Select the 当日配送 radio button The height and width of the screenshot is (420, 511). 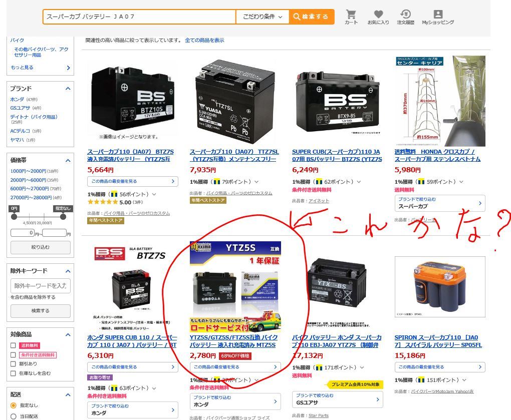(14, 416)
